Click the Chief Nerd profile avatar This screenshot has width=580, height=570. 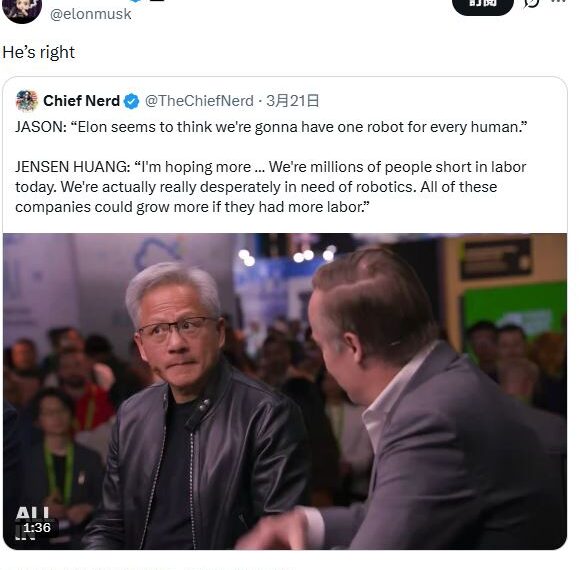tap(27, 101)
